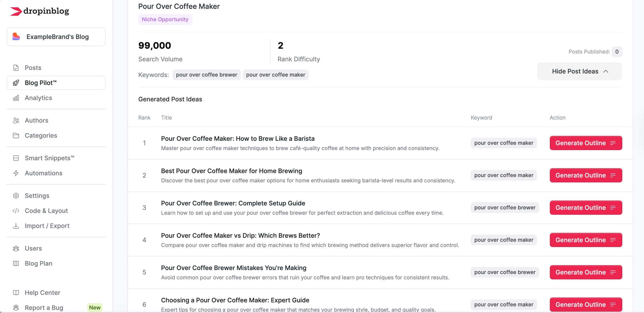Click the Authors people icon
The height and width of the screenshot is (313, 644).
click(x=16, y=120)
